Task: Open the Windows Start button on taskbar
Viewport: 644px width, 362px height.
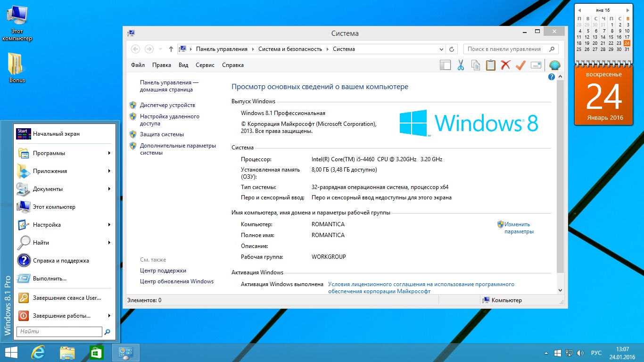Action: pos(11,353)
